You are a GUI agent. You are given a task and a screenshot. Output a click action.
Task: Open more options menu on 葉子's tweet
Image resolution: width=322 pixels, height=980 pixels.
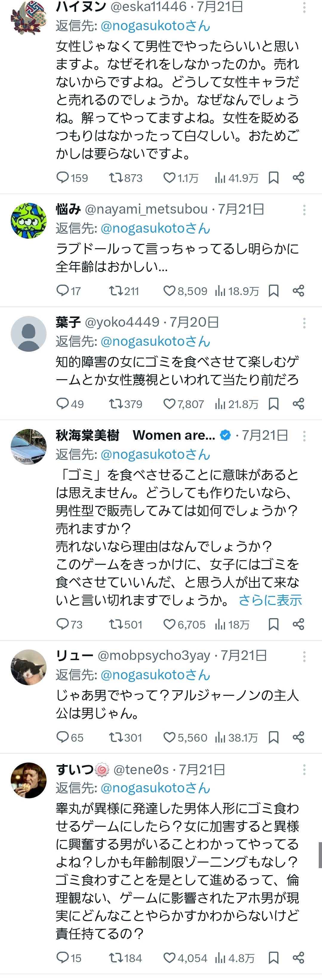coord(304,323)
